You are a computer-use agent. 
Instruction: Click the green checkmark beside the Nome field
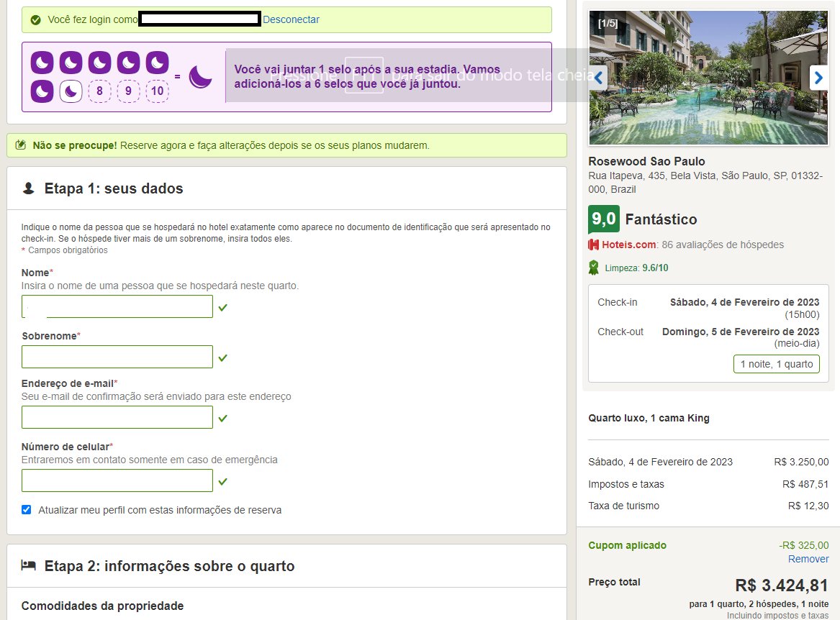click(x=223, y=307)
